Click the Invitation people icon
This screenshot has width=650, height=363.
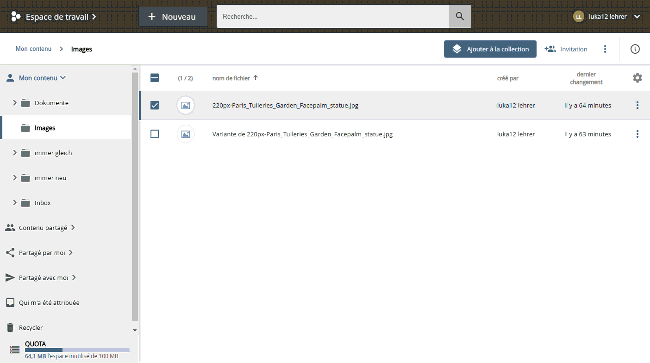[x=550, y=49]
